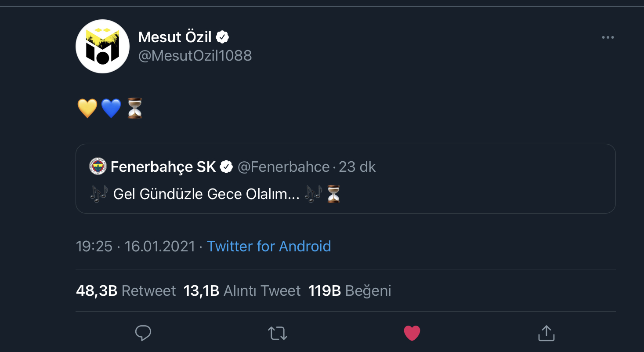Screen dimensions: 644x352
Task: View the 13,1B Alıntı Tweet list
Action: click(242, 290)
